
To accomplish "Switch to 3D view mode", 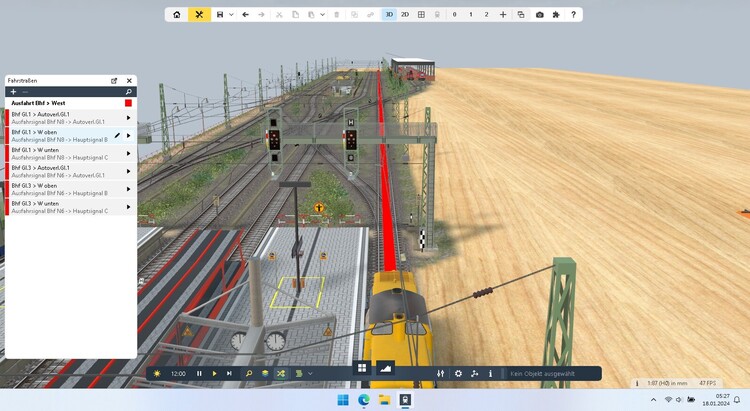I will tap(389, 15).
